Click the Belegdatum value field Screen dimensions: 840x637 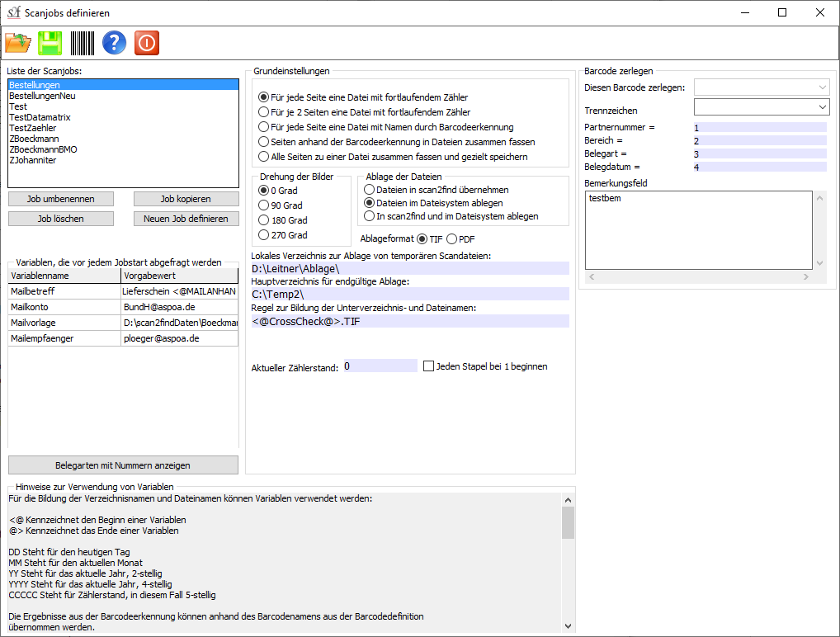point(760,168)
